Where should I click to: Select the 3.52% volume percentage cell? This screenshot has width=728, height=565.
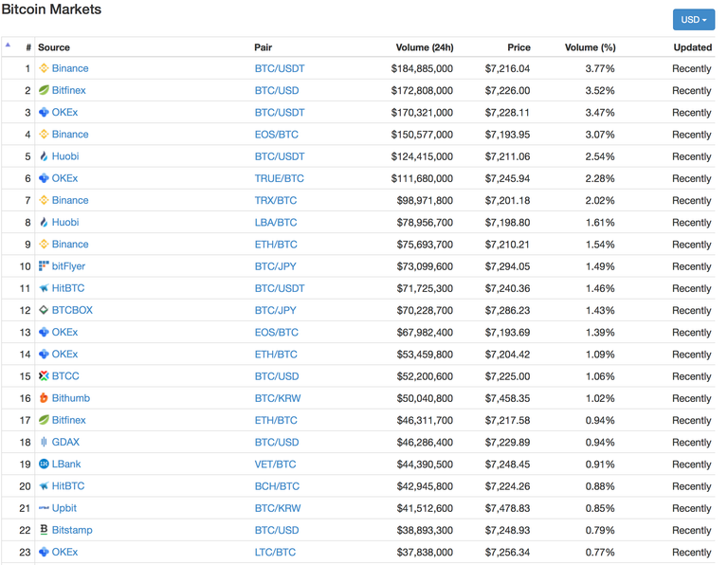[600, 90]
